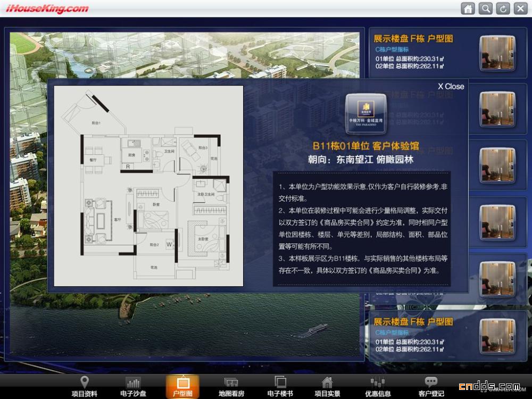Image resolution: width=532 pixels, height=399 pixels.
Task: Click the 主卧室 label on the floor plan
Action: pos(203,239)
